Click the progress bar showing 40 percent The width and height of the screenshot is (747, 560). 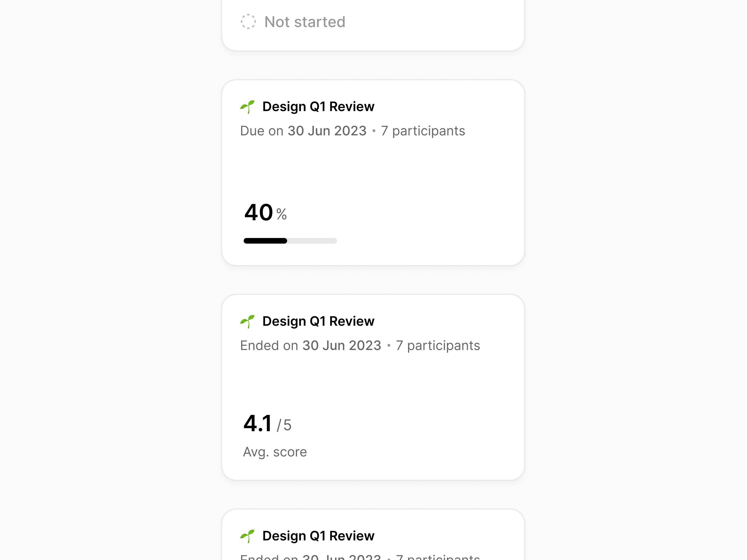[290, 241]
